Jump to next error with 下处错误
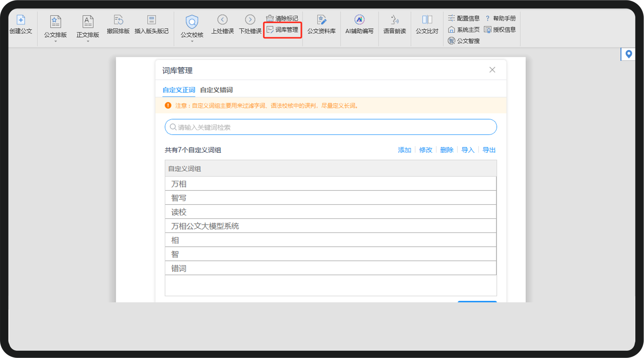Screen dimensions: 644x358 250,25
